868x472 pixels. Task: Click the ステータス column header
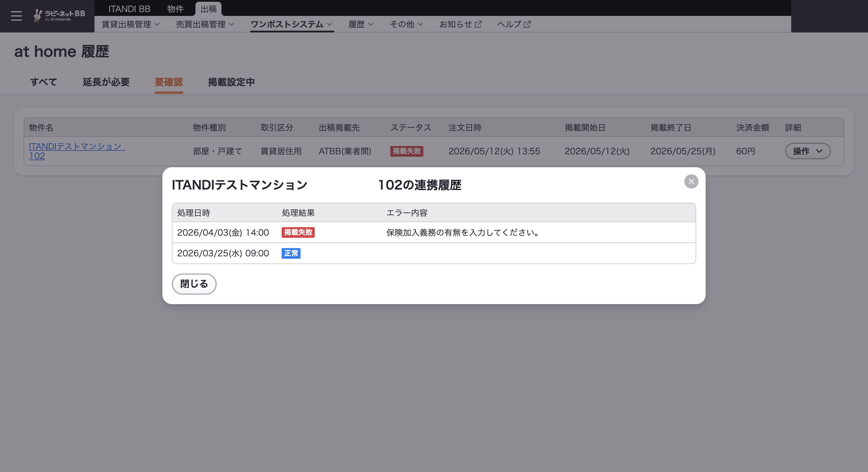coord(411,128)
